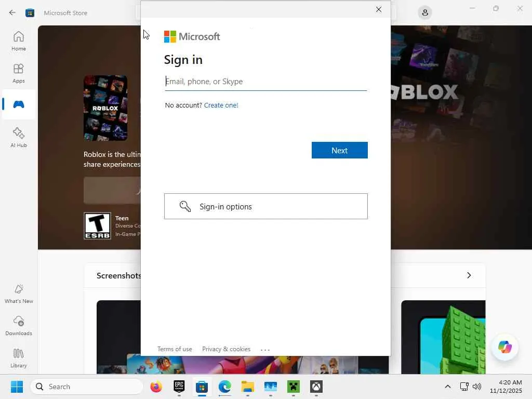
Task: Launch Minecraft from the taskbar
Action: tap(294, 387)
